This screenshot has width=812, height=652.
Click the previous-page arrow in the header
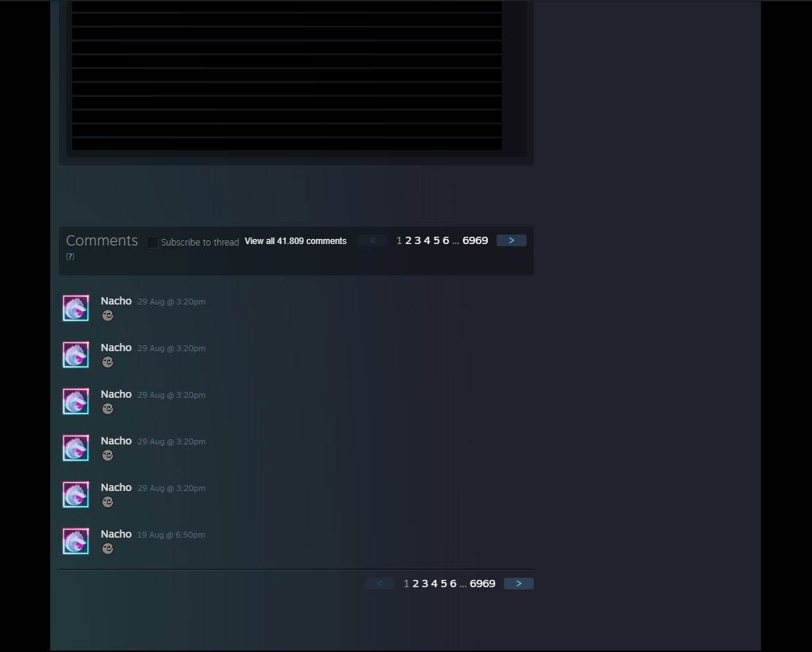click(372, 240)
